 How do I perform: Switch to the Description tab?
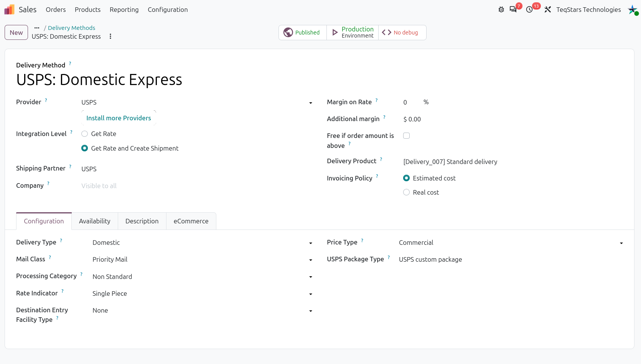pos(142,221)
